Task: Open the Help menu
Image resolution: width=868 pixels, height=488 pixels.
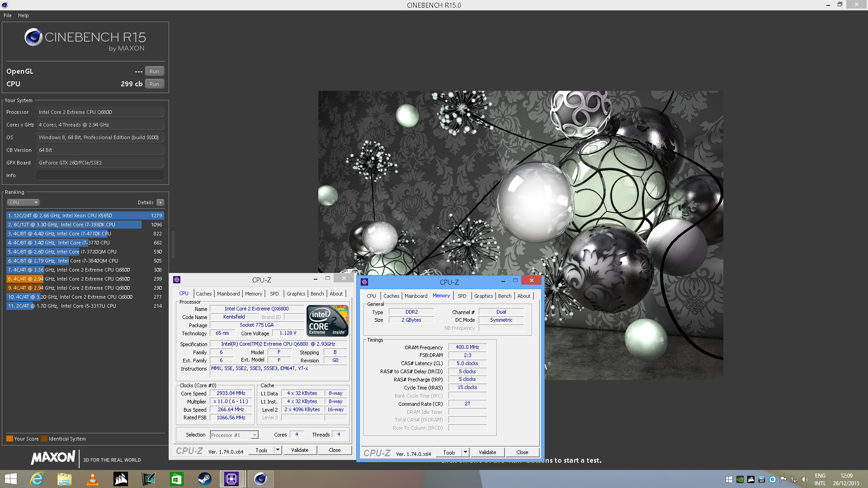Action: click(24, 15)
